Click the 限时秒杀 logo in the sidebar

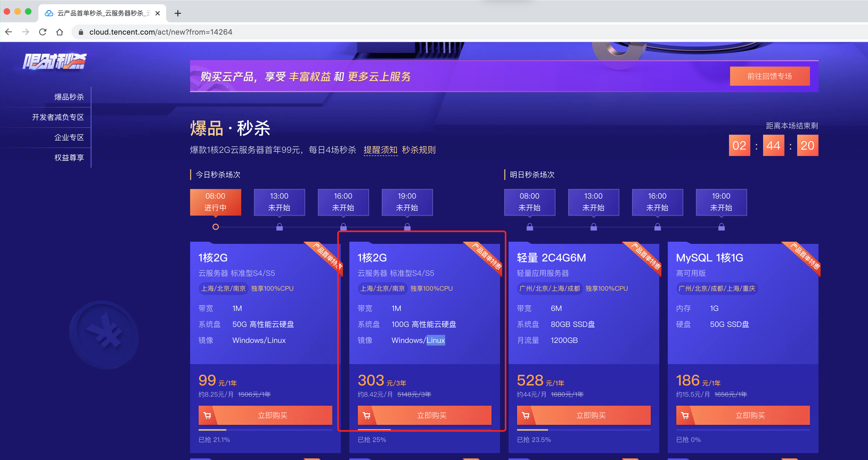(x=55, y=62)
